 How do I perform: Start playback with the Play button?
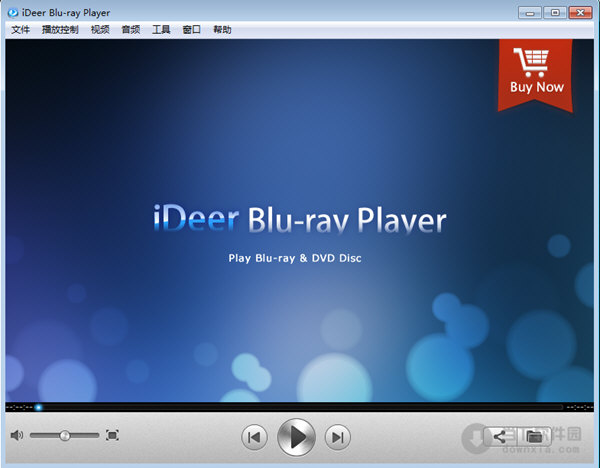click(296, 437)
